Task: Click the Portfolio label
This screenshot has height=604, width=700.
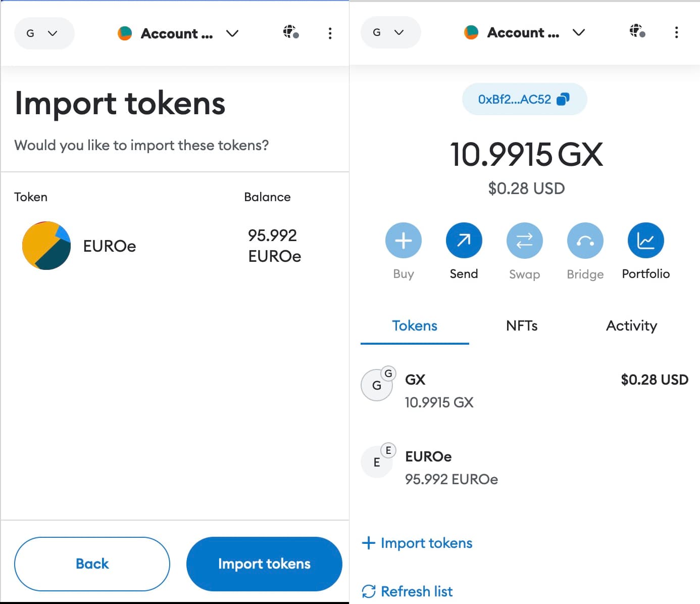Action: 646,273
